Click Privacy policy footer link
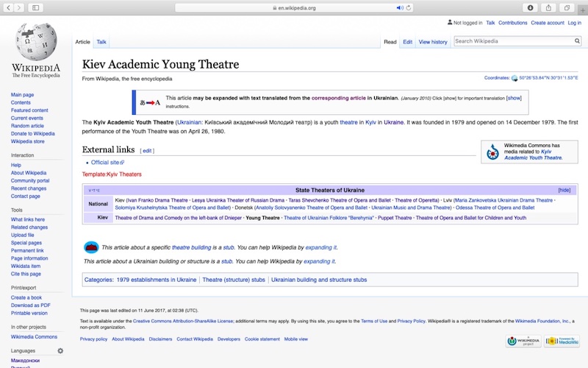Image resolution: width=588 pixels, height=368 pixels. [93, 339]
